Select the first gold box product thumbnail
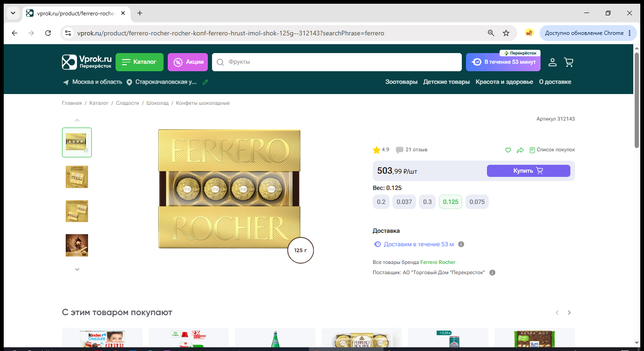The image size is (644, 351). point(77,142)
